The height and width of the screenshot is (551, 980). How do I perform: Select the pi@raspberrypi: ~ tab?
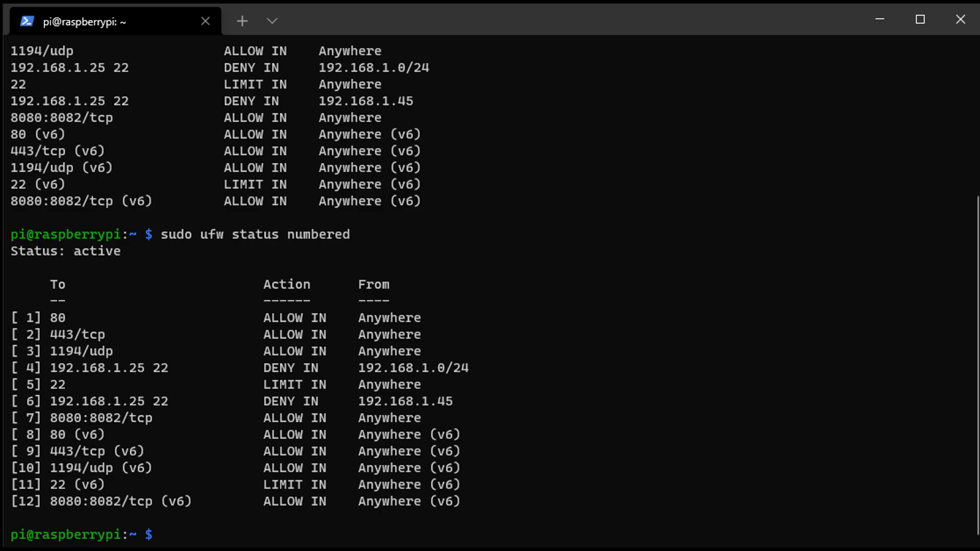84,22
